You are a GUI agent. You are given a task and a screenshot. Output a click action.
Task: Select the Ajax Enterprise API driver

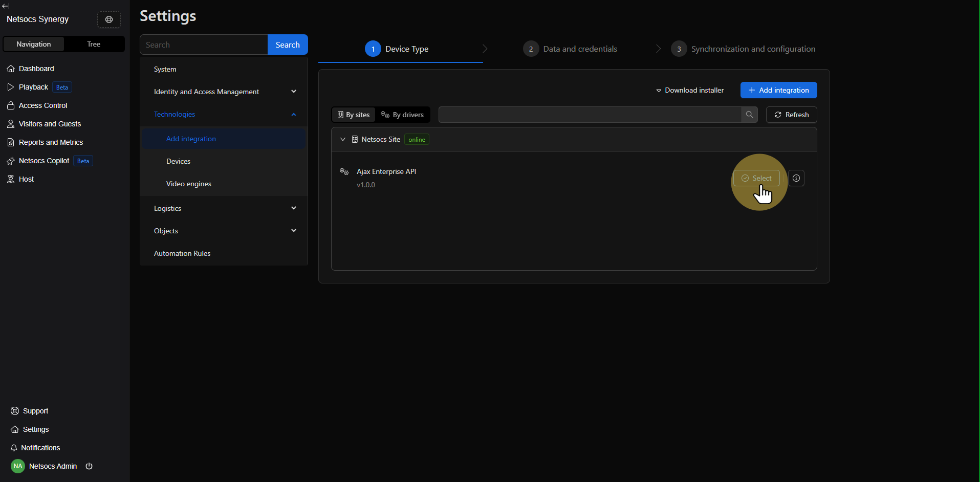[x=756, y=178]
